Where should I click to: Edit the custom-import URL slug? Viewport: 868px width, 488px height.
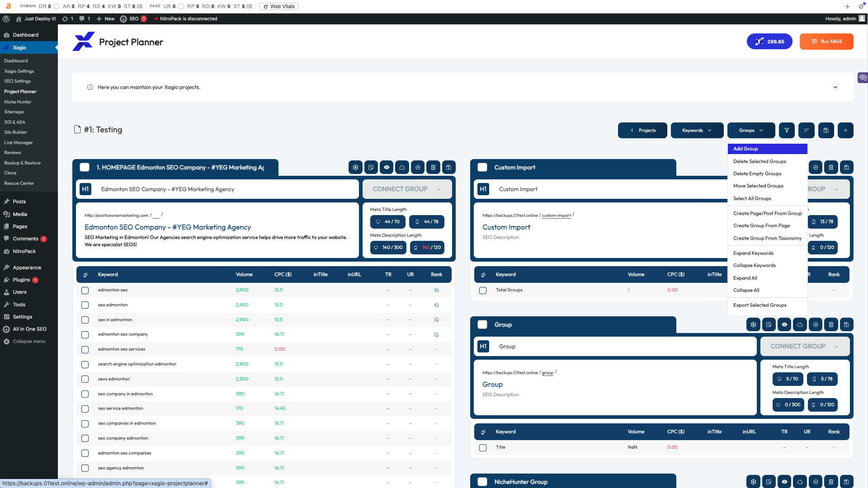(556, 216)
